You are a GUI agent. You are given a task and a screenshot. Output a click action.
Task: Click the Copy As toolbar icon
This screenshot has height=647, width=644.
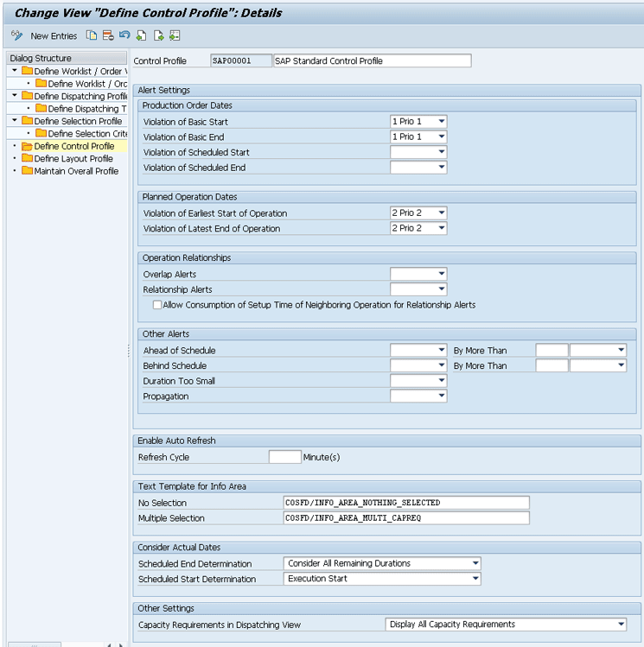click(x=92, y=35)
